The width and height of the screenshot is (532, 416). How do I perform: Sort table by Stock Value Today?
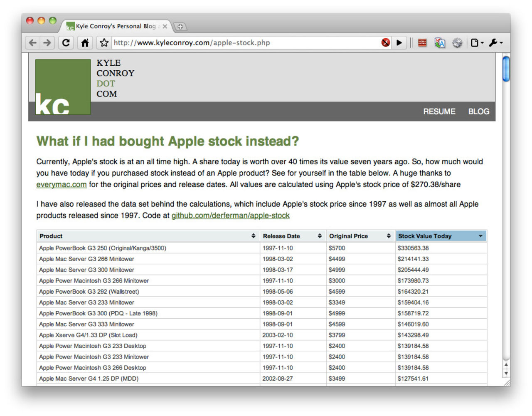pyautogui.click(x=441, y=236)
